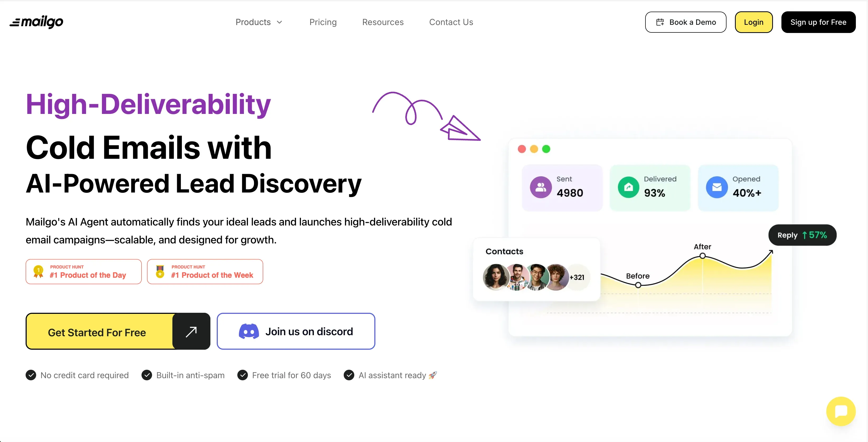
Task: Click the green Delivered icon
Action: point(628,187)
